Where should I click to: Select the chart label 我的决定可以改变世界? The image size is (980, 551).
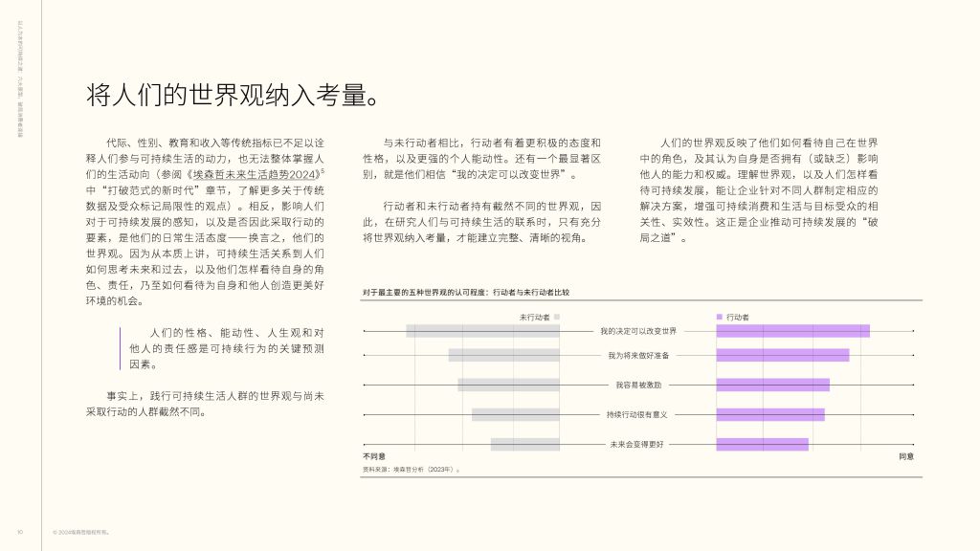[638, 331]
